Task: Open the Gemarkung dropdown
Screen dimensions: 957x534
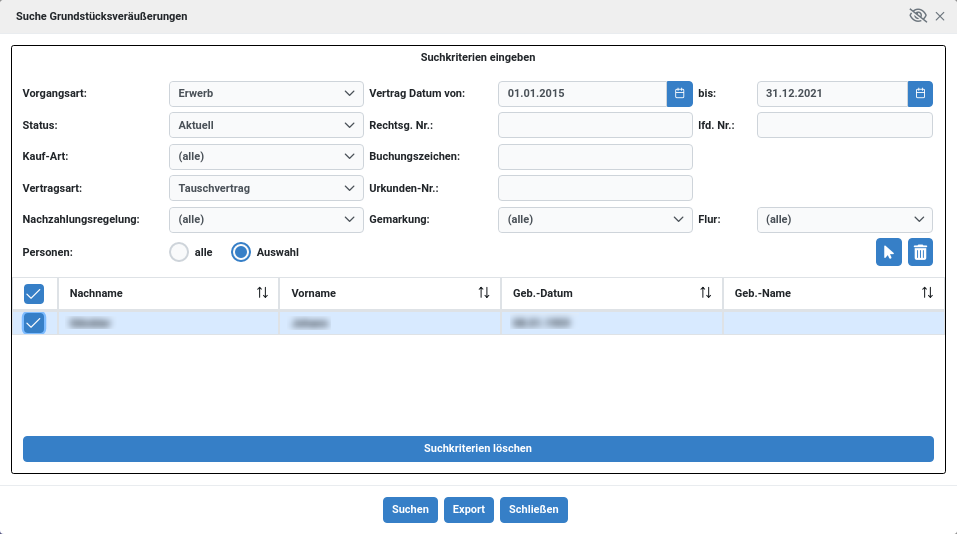Action: pyautogui.click(x=595, y=220)
